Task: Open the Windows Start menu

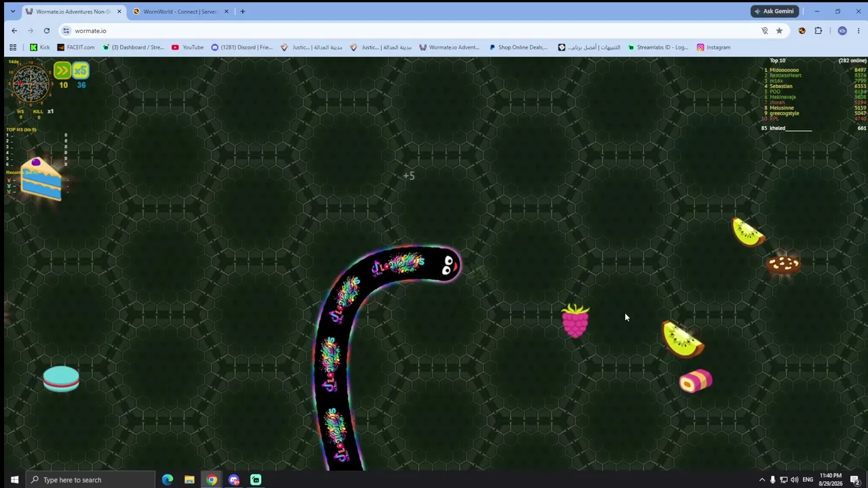Action: 14,480
